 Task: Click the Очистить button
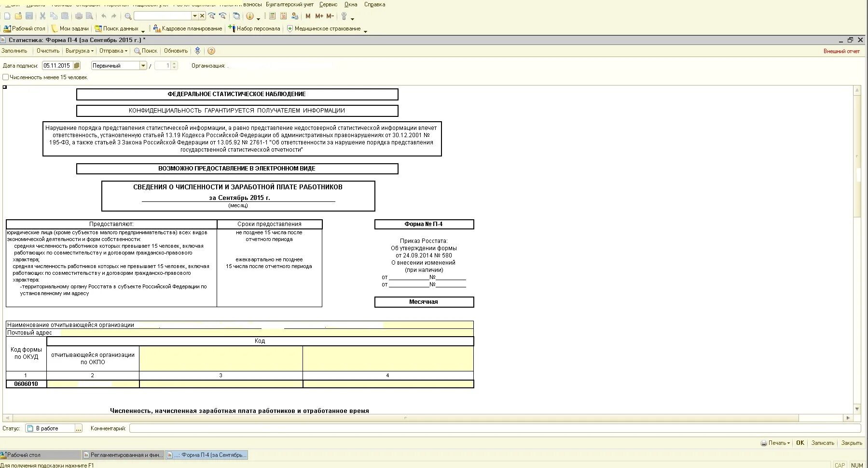click(x=48, y=51)
